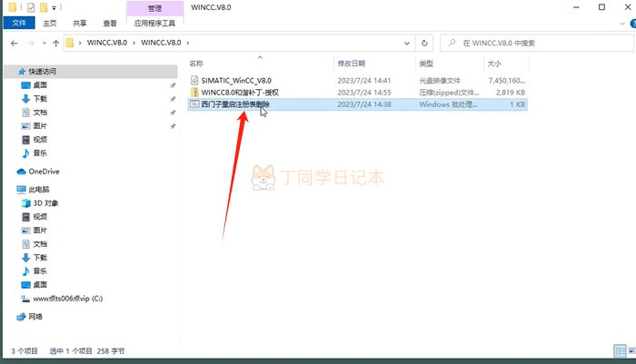Collapse the ribbon with the chevron
636x364 pixels.
(x=621, y=24)
